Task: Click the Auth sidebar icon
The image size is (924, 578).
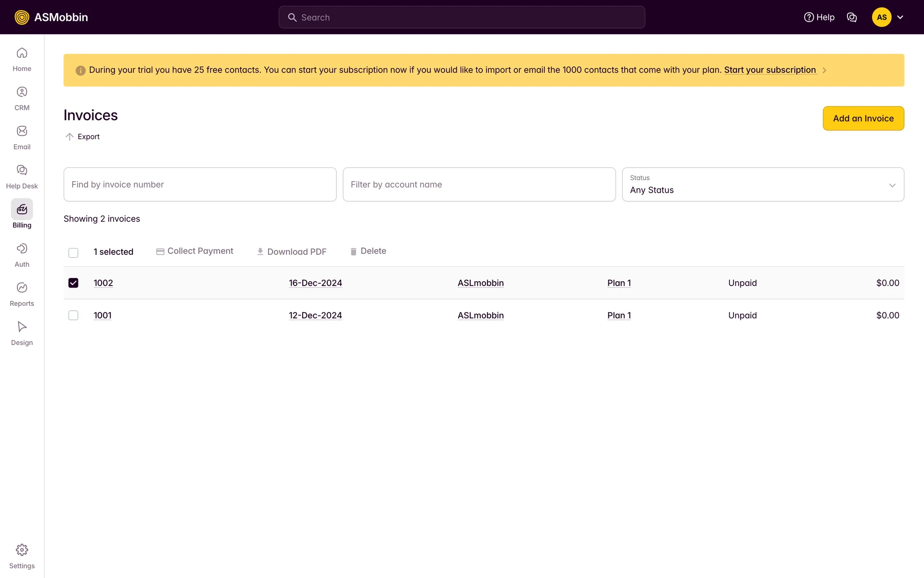Action: click(22, 255)
